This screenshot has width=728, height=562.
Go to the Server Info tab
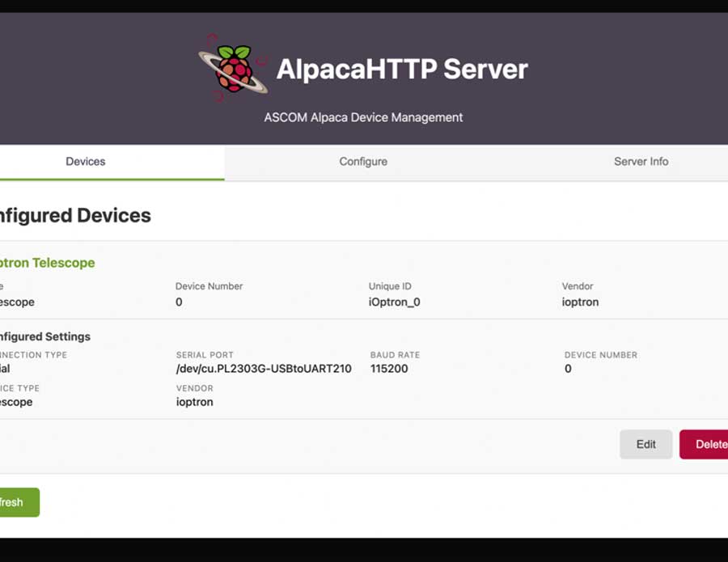[641, 162]
